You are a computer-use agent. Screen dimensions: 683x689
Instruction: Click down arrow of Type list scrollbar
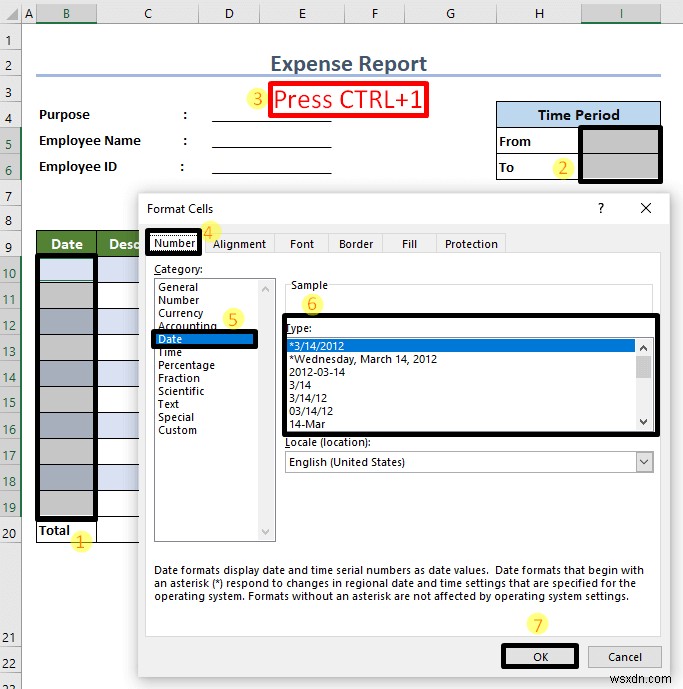pyautogui.click(x=643, y=422)
